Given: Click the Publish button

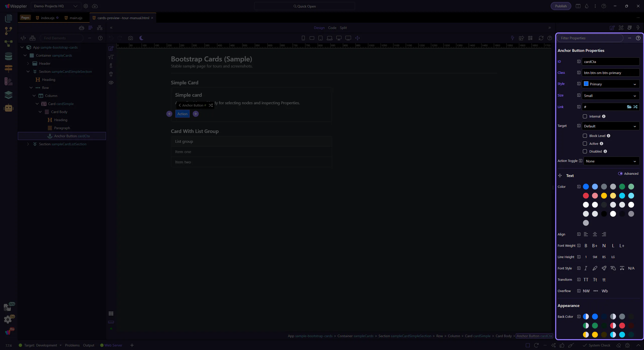Looking at the screenshot, I should (561, 6).
